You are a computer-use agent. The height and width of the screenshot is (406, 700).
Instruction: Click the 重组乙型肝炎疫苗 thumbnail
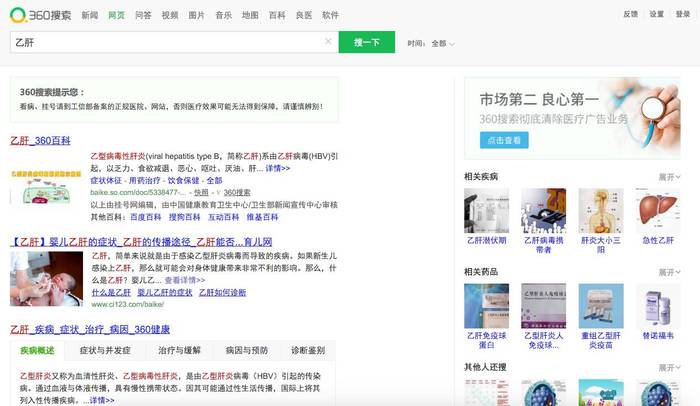pos(601,306)
